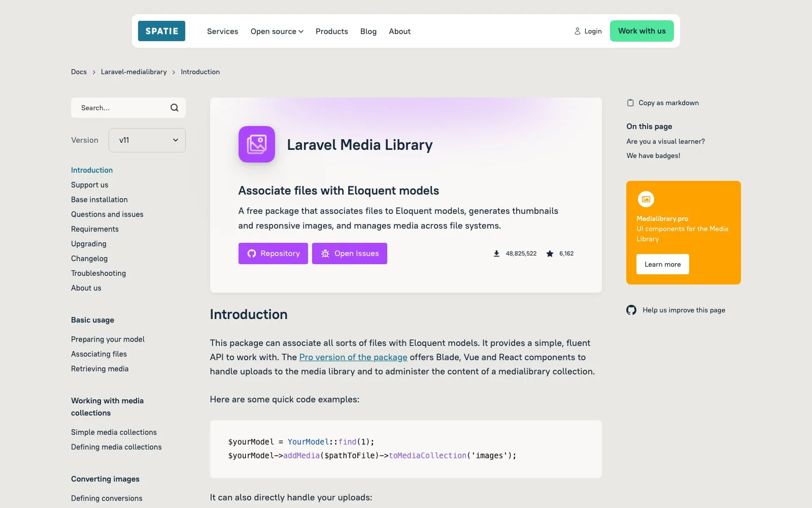Open the Changelog page
812x508 pixels.
pos(89,259)
